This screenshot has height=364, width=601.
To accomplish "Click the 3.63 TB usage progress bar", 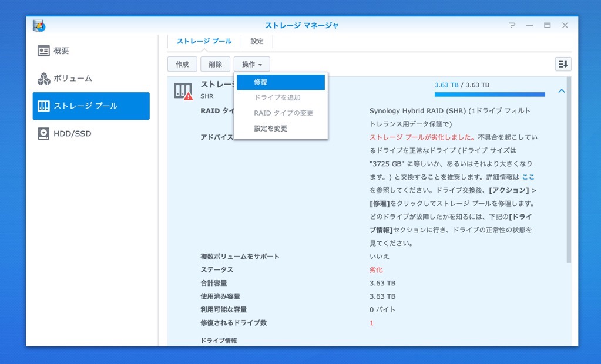I will click(490, 95).
